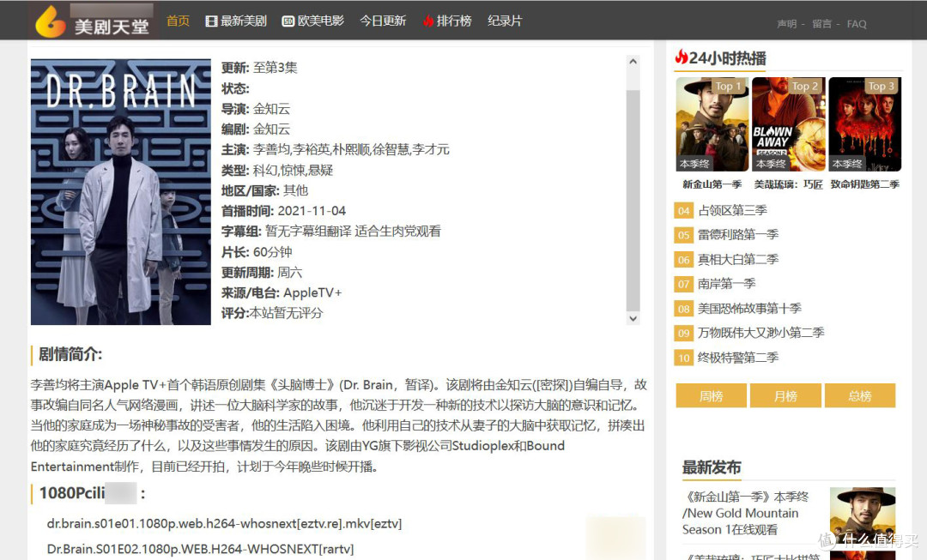Go to 今日更新 page

(x=383, y=21)
